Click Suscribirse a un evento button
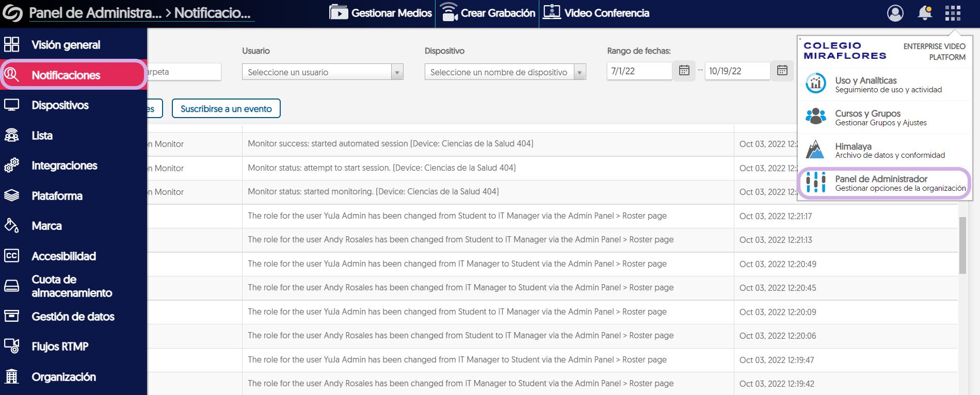 point(226,108)
